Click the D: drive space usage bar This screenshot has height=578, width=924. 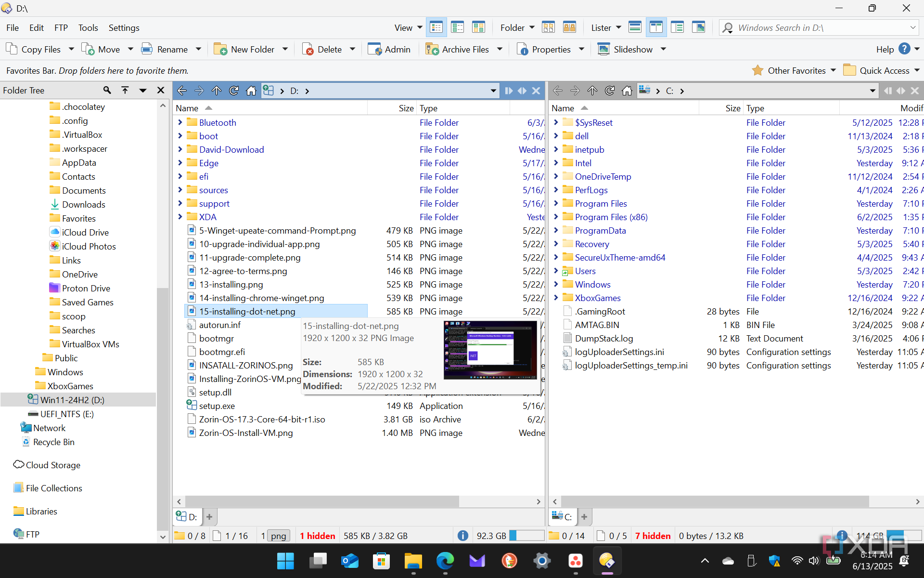[x=526, y=536]
